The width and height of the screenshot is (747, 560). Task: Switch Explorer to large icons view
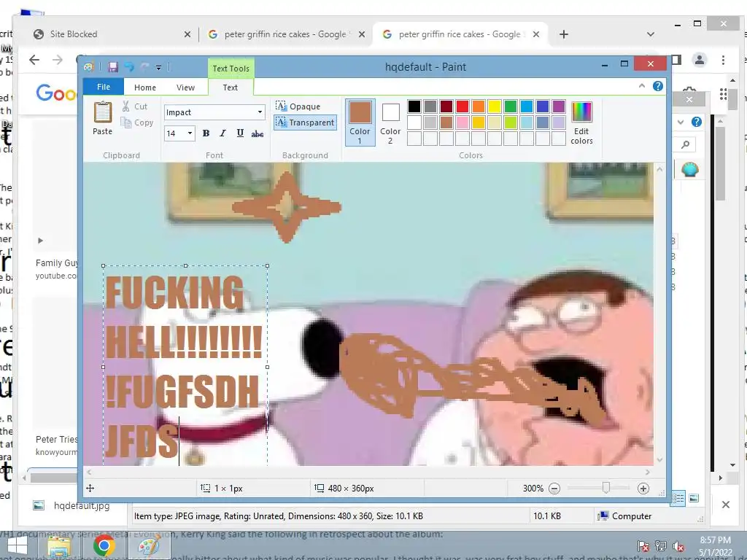coord(694,498)
